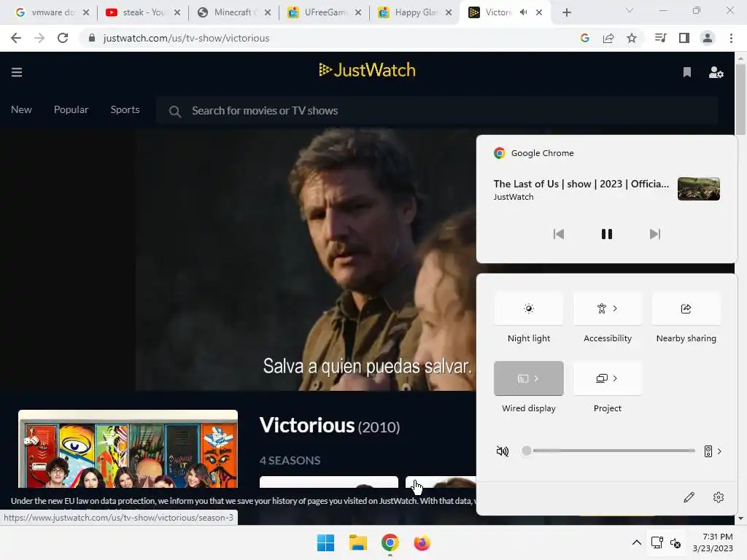Image resolution: width=747 pixels, height=560 pixels.
Task: Reload the JustWatch page
Action: tap(63, 38)
